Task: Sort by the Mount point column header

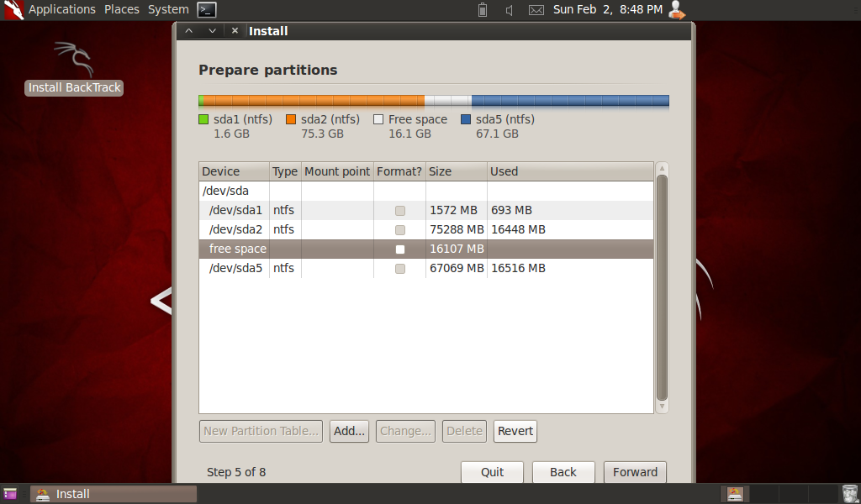Action: click(x=337, y=171)
